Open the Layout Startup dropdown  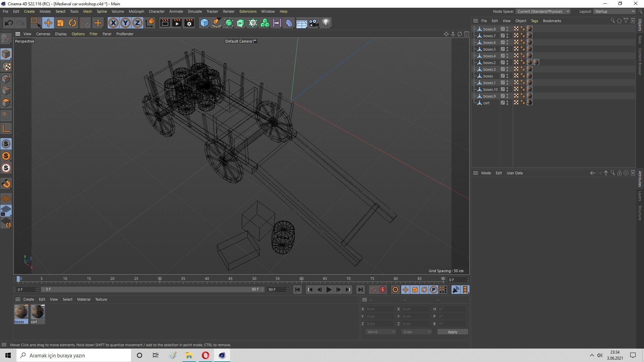614,11
